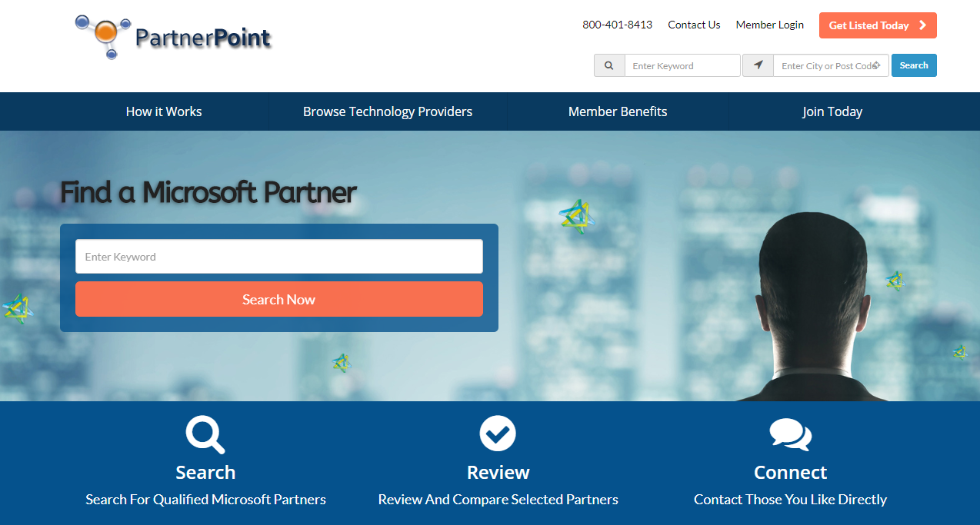Click the Connect section heading
The image size is (980, 525).
791,472
